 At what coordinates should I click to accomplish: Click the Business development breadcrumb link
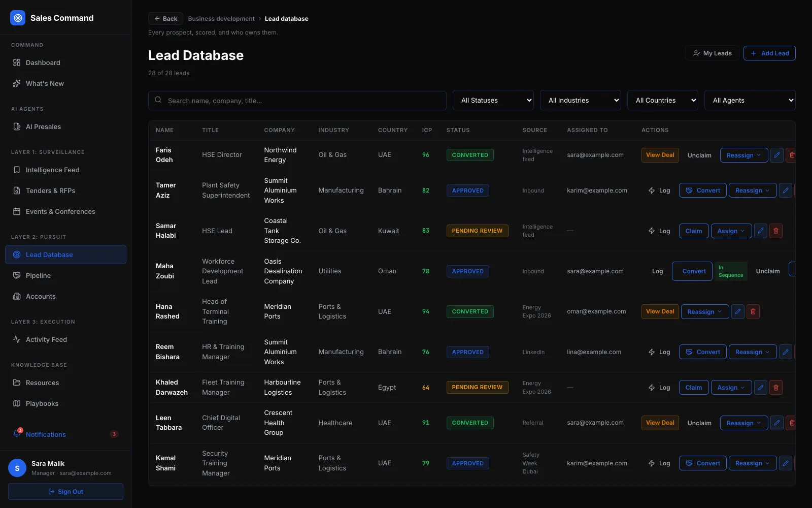(221, 19)
